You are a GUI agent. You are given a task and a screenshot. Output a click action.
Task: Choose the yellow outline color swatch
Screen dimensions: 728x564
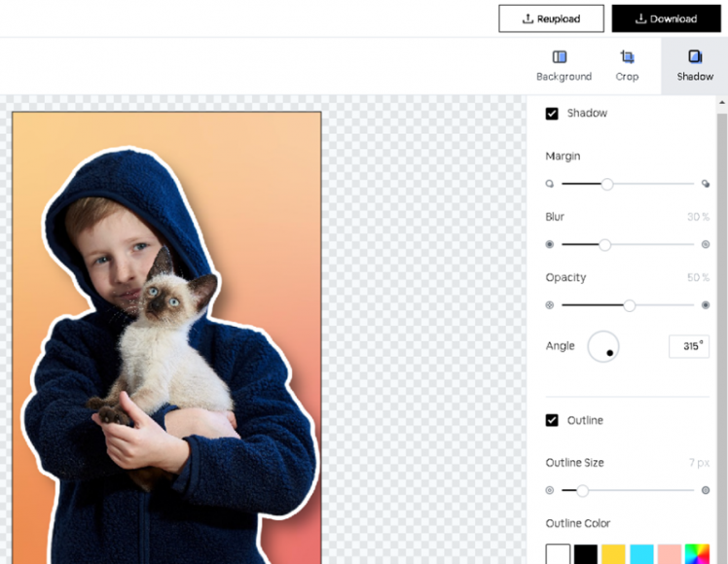pos(613,554)
